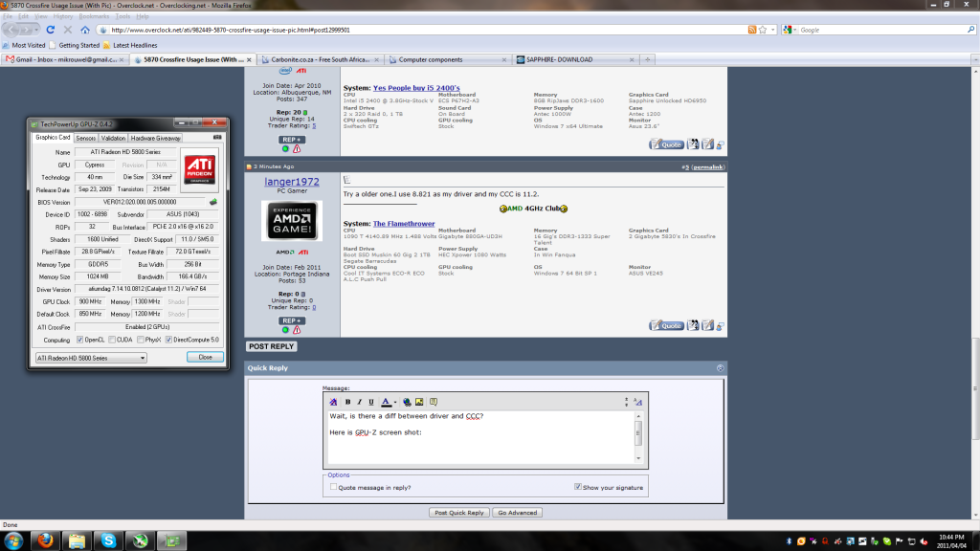980x551 pixels.
Task: Click the Close button in GPU-Z
Action: point(205,357)
